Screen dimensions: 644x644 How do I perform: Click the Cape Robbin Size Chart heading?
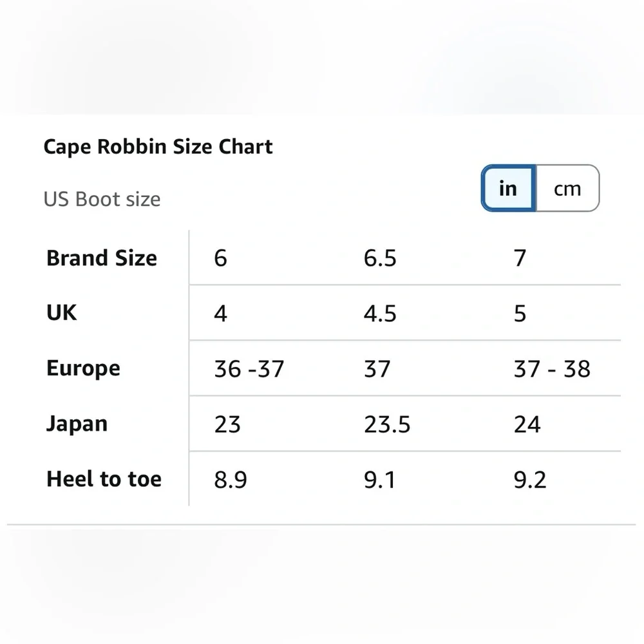(x=158, y=147)
